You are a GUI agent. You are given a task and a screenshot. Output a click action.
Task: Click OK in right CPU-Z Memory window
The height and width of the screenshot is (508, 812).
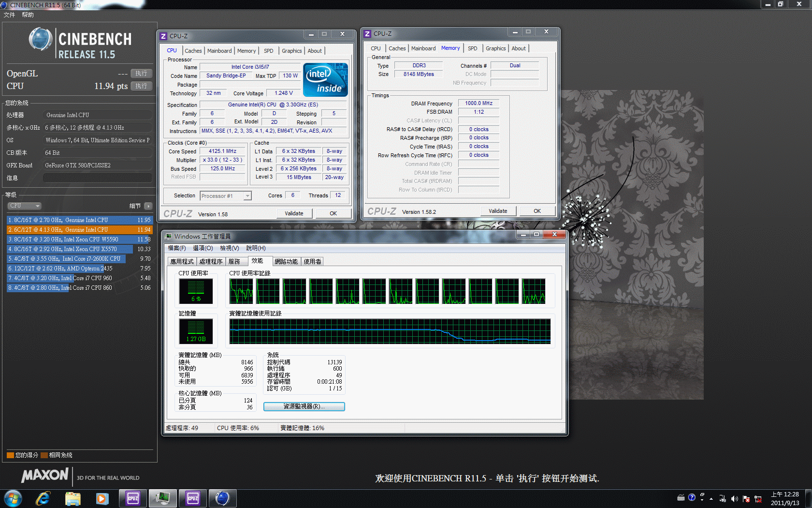[537, 211]
